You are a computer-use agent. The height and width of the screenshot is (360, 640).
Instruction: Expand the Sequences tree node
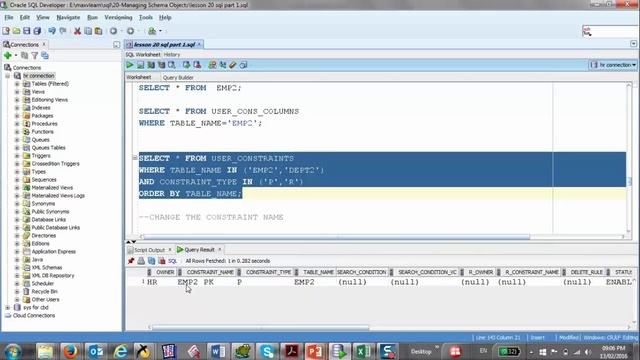17,180
